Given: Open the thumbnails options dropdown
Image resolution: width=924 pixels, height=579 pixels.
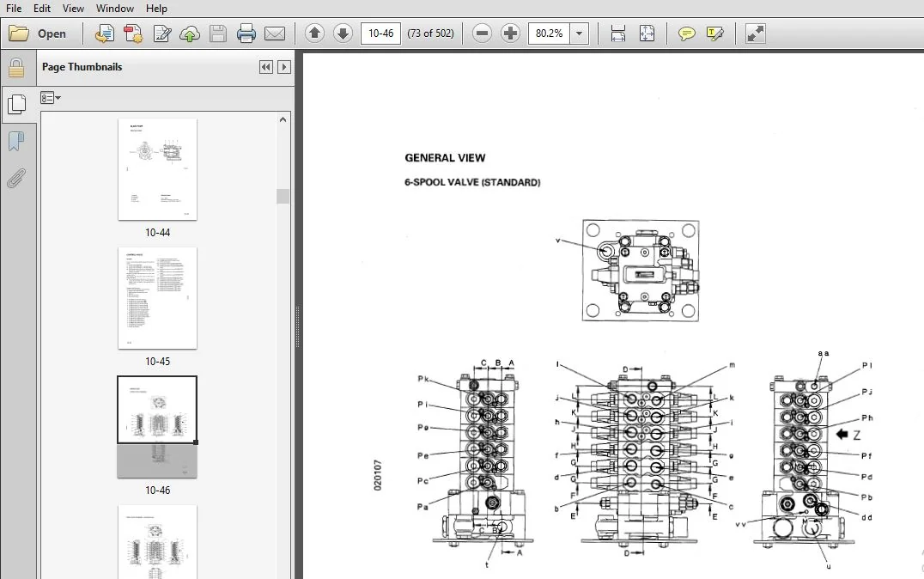Looking at the screenshot, I should tap(51, 98).
